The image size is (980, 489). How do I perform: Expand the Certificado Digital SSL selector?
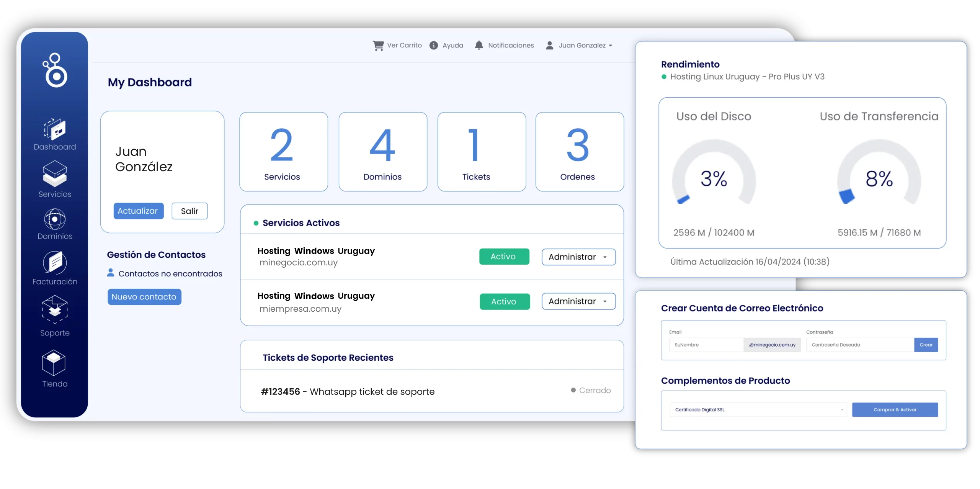pos(758,410)
